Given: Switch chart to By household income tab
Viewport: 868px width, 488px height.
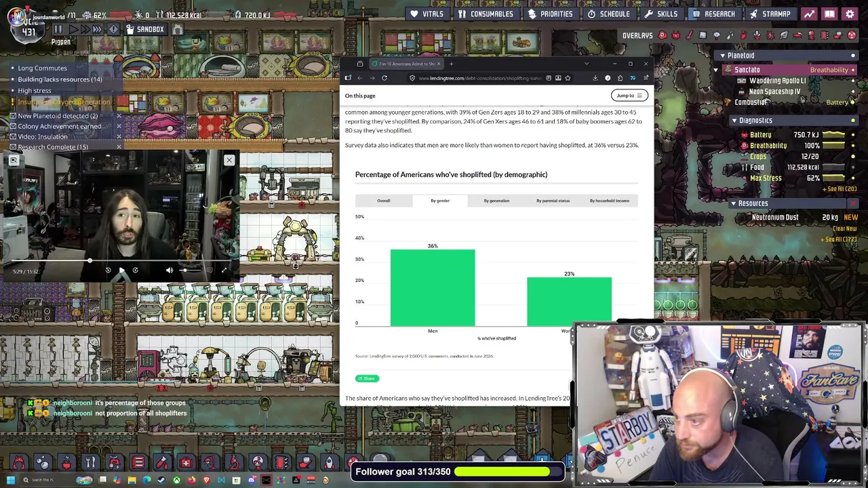Looking at the screenshot, I should 610,201.
